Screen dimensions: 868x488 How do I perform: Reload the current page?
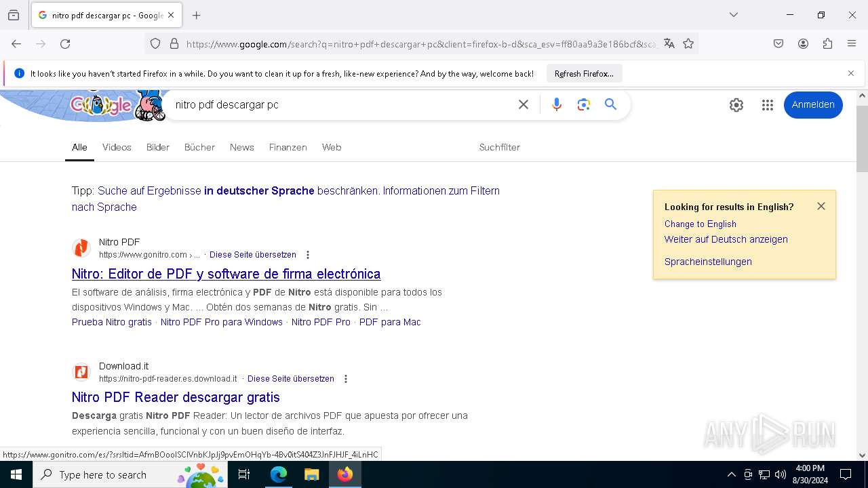point(65,44)
